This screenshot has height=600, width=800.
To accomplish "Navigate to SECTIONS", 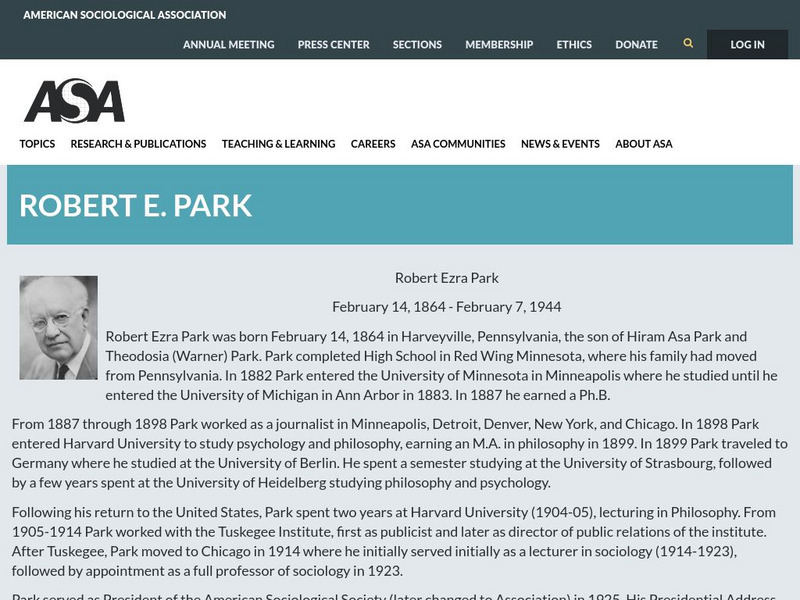I will click(x=417, y=44).
